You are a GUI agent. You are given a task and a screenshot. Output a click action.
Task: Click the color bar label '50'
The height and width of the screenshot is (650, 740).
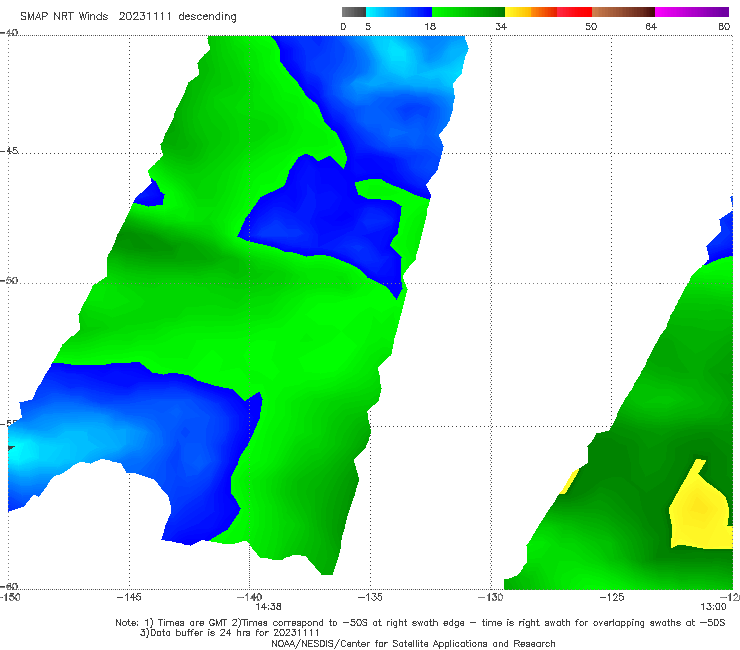tap(591, 26)
